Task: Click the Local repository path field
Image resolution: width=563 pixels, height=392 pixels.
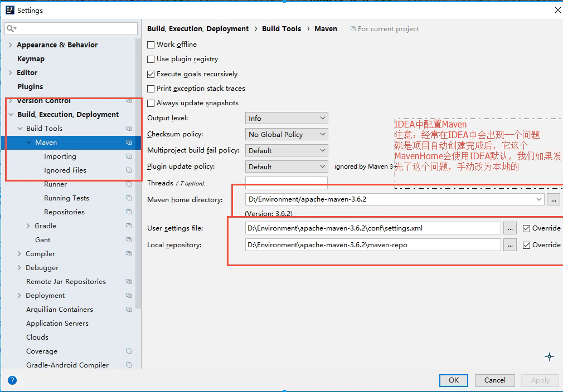Action: 373,245
